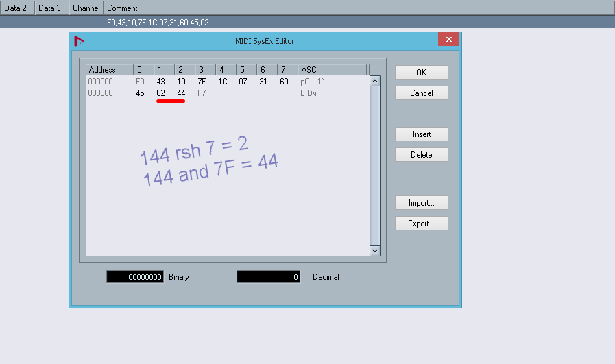Click the ASCII text 'pC' in first row
The height and width of the screenshot is (364, 615).
pos(304,82)
